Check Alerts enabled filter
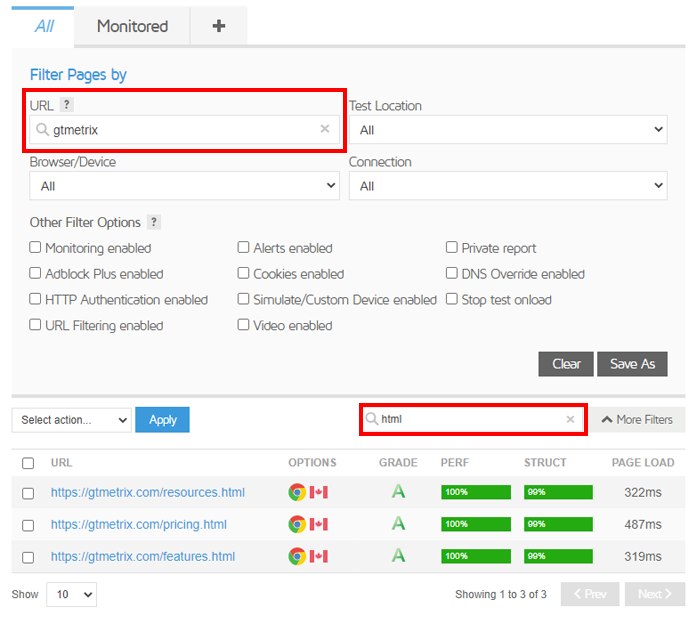Viewport: 694px width, 620px height. (243, 247)
